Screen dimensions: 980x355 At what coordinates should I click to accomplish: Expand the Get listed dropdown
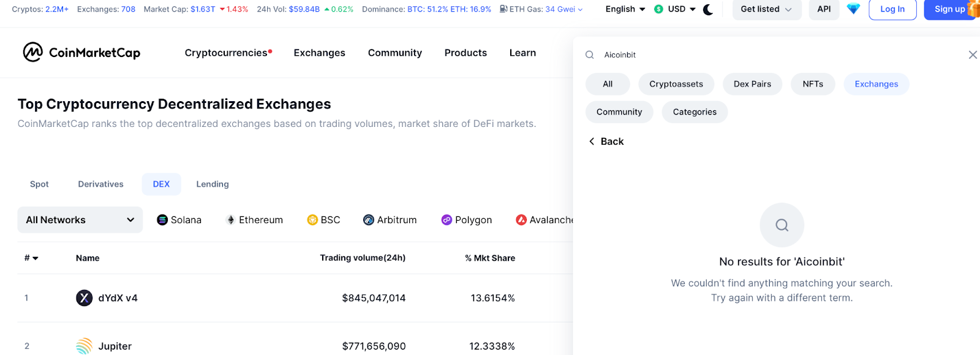pyautogui.click(x=767, y=9)
